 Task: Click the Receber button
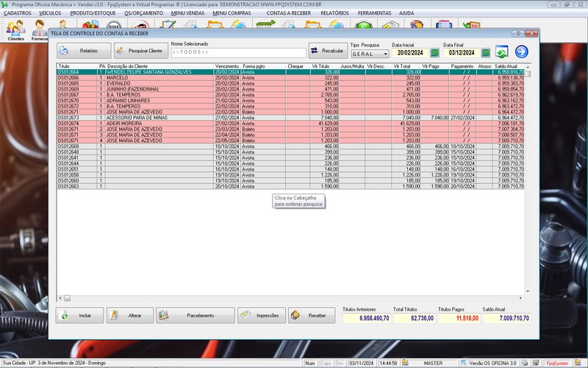coord(312,316)
